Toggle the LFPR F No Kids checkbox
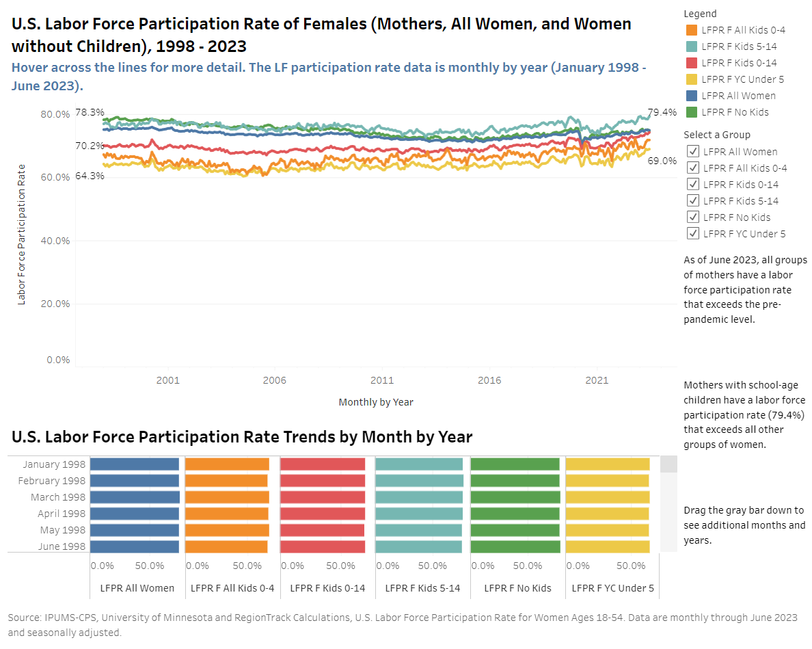 click(x=693, y=217)
